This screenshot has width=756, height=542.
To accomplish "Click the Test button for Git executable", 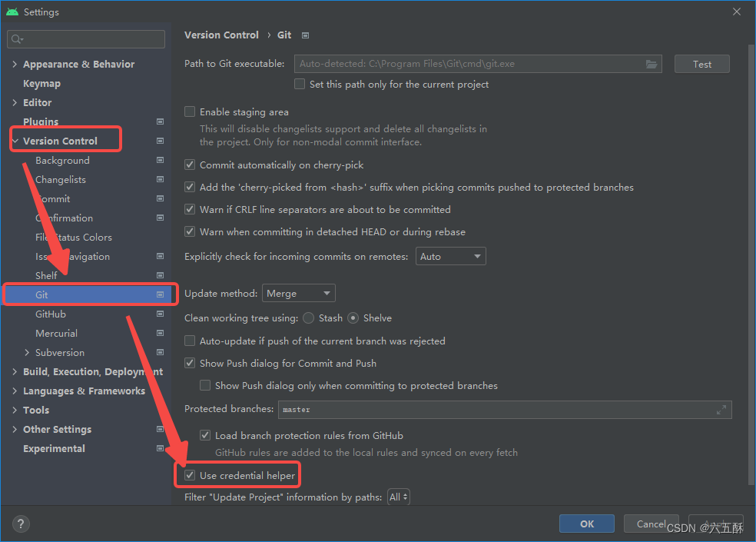I will pos(701,64).
